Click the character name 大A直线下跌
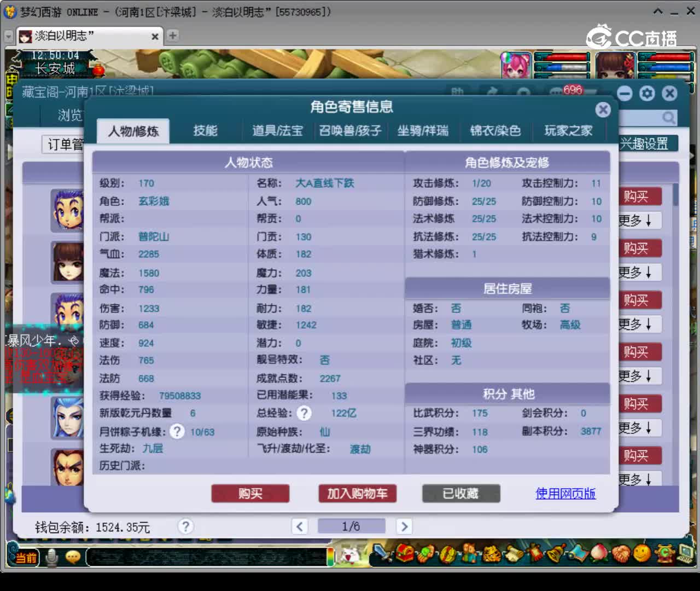 pyautogui.click(x=325, y=183)
